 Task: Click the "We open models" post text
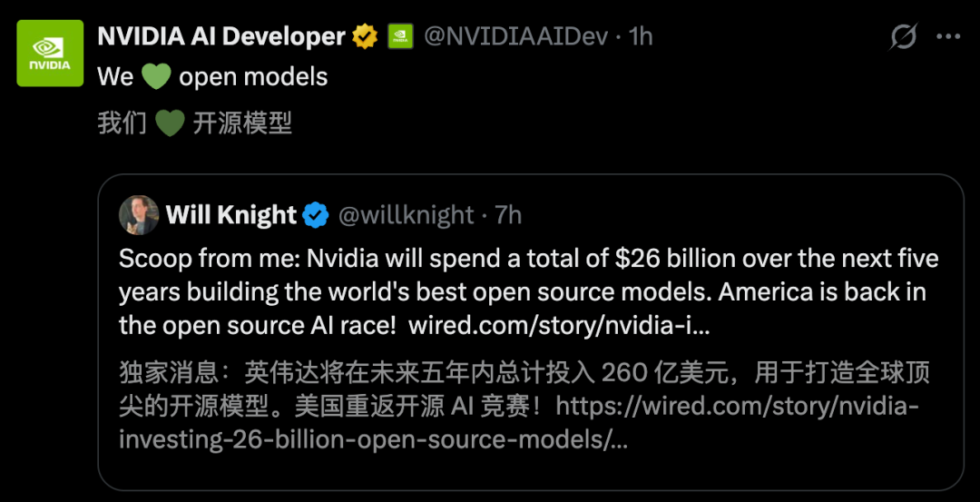tap(253, 77)
